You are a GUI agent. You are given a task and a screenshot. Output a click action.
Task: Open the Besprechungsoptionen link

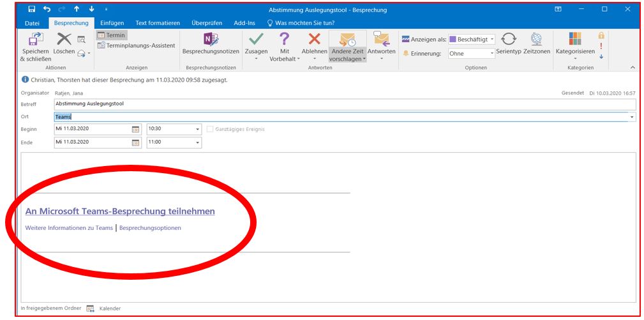tap(150, 227)
